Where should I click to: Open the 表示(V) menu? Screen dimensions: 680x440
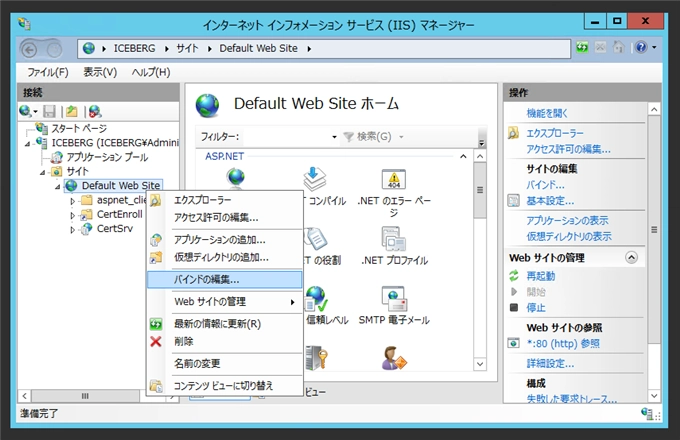(100, 72)
